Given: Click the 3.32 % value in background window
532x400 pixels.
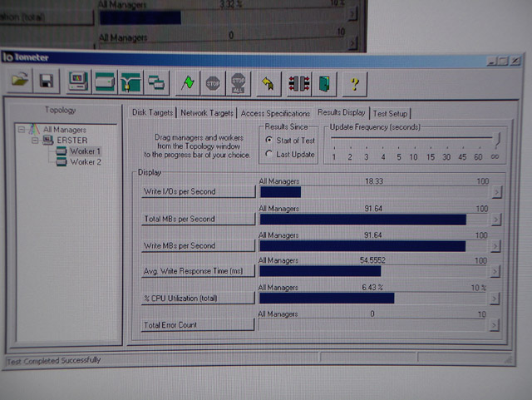Looking at the screenshot, I should tap(230, 4).
